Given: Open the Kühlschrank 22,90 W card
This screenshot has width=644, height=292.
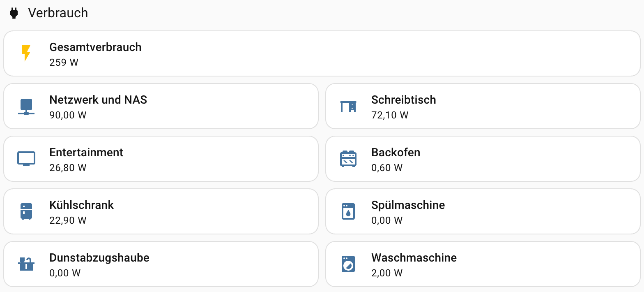Looking at the screenshot, I should [161, 211].
